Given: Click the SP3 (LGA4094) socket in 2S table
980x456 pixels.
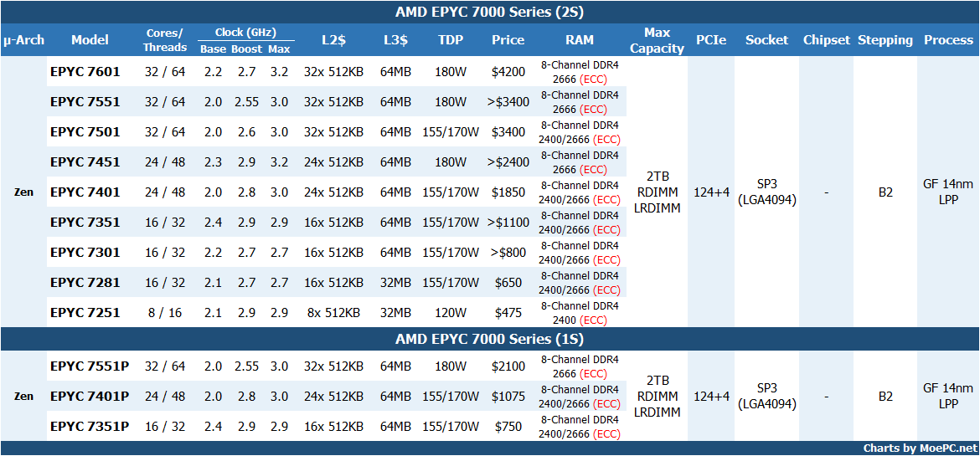Looking at the screenshot, I should [x=767, y=192].
